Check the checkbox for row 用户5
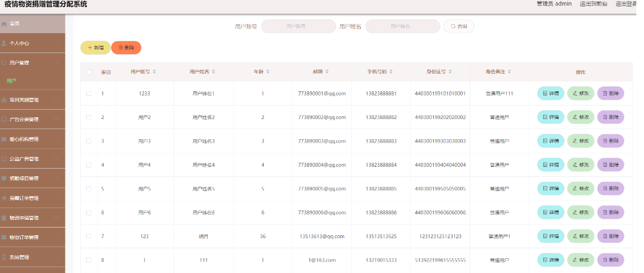Image resolution: width=644 pixels, height=273 pixels. coord(89,189)
